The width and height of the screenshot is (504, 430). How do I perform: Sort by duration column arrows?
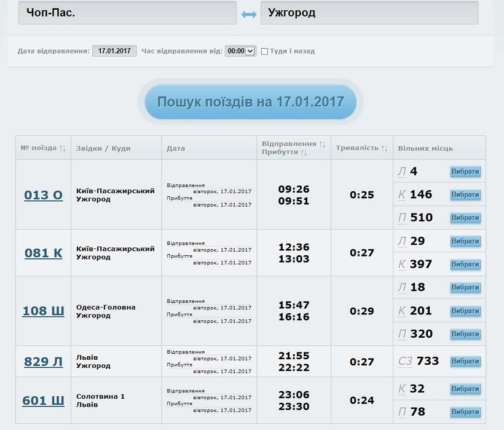[x=384, y=148]
